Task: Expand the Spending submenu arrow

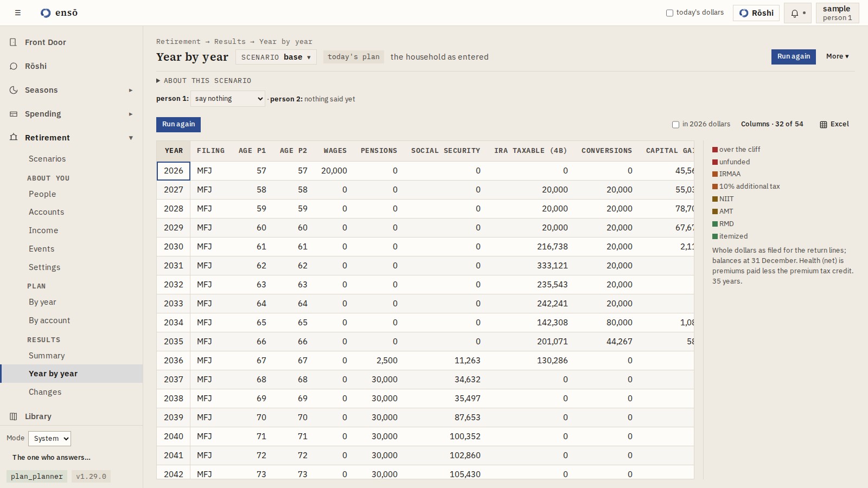Action: tap(131, 114)
